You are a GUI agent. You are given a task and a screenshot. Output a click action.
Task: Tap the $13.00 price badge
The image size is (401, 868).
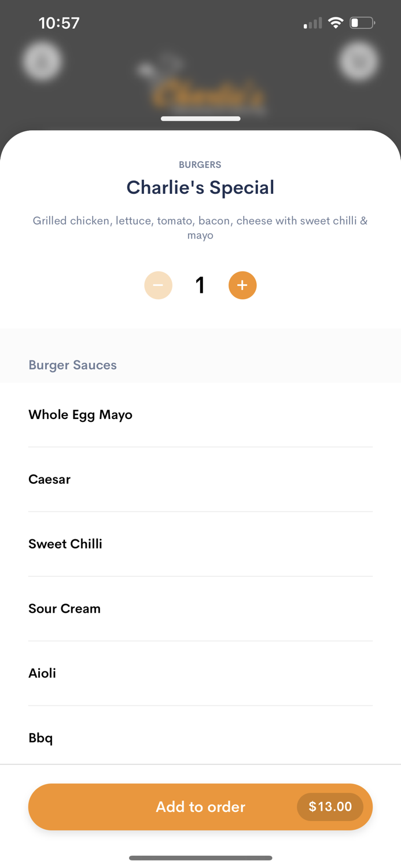pos(330,807)
